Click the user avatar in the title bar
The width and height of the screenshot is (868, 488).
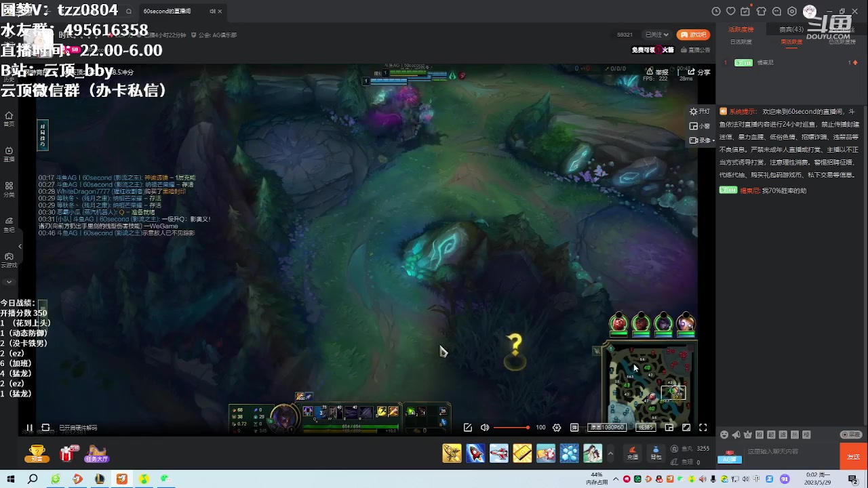click(809, 12)
